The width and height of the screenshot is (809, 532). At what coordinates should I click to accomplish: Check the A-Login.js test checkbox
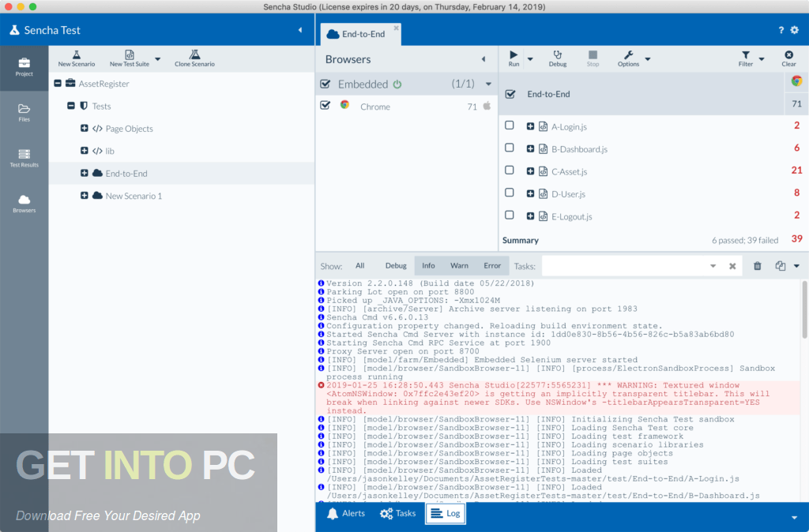(x=510, y=126)
